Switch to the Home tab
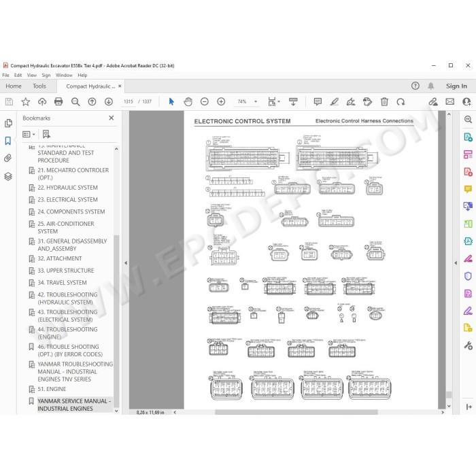The width and height of the screenshot is (476, 476). pyautogui.click(x=14, y=86)
